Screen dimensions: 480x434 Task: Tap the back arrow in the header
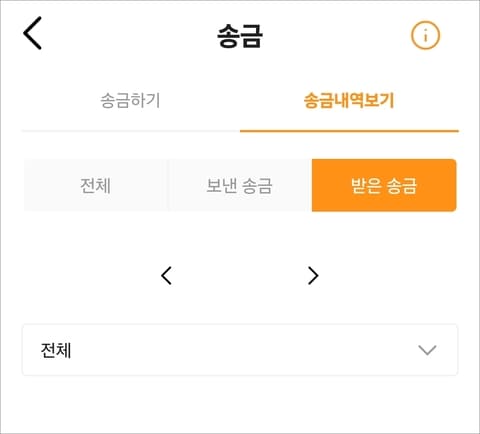coord(32,33)
